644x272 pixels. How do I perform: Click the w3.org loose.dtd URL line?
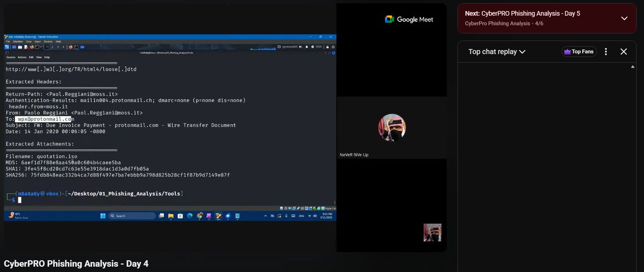(x=71, y=69)
